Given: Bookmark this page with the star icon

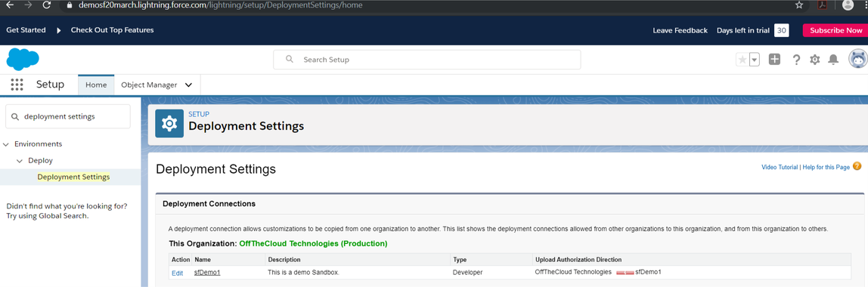Looking at the screenshot, I should (798, 5).
